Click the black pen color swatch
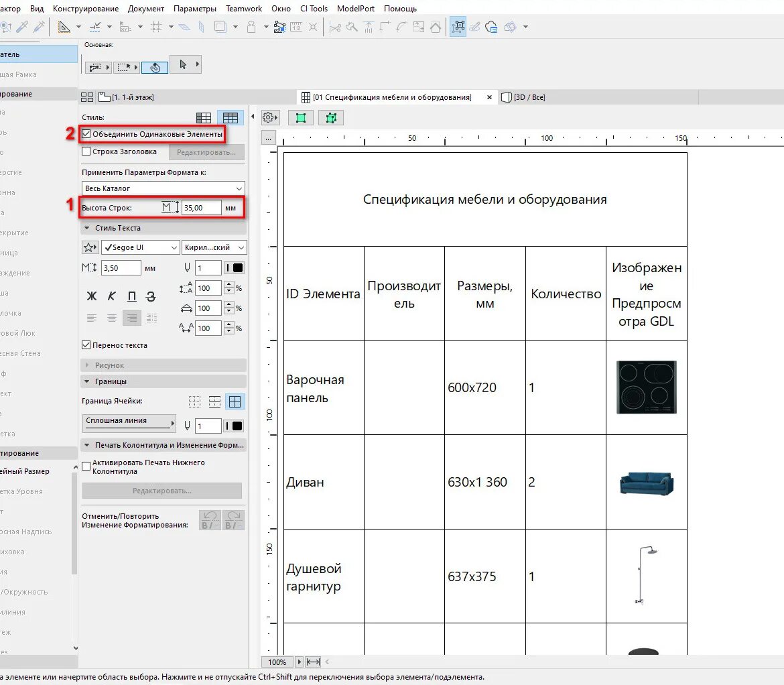Image resolution: width=784 pixels, height=685 pixels. (x=233, y=267)
